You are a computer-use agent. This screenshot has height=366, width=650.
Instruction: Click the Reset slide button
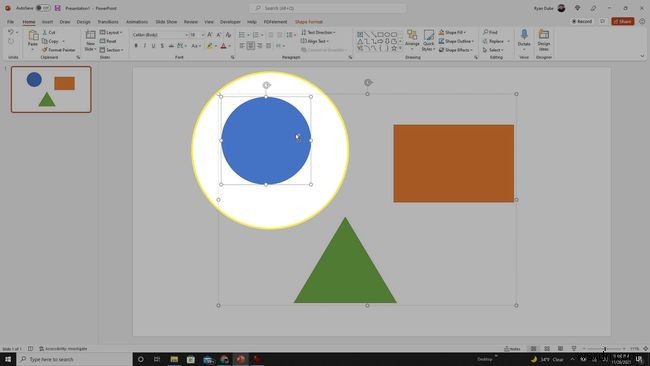[x=108, y=41]
